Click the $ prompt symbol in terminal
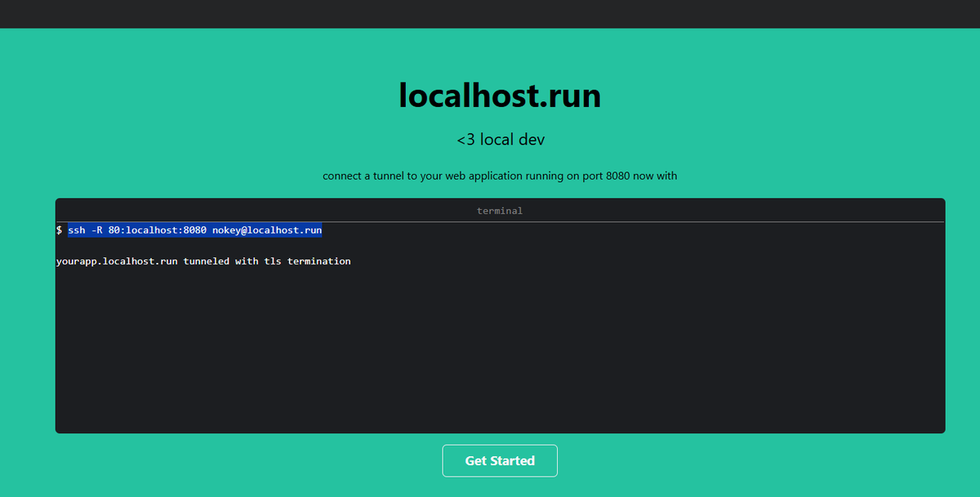Screen dimensions: 980x497 click(60, 230)
